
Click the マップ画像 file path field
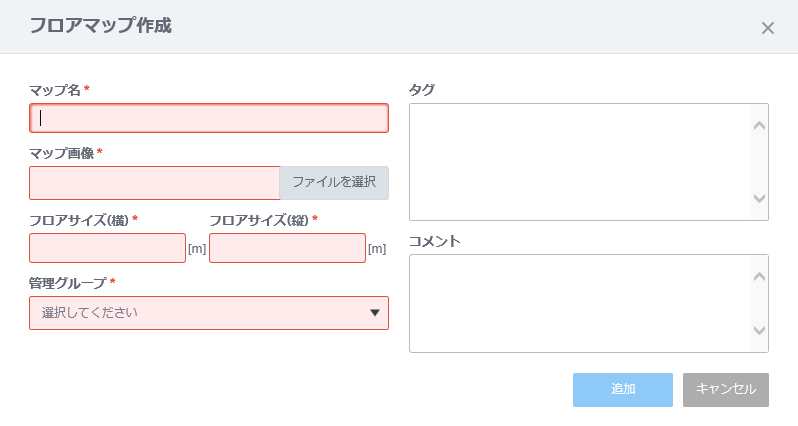(155, 183)
